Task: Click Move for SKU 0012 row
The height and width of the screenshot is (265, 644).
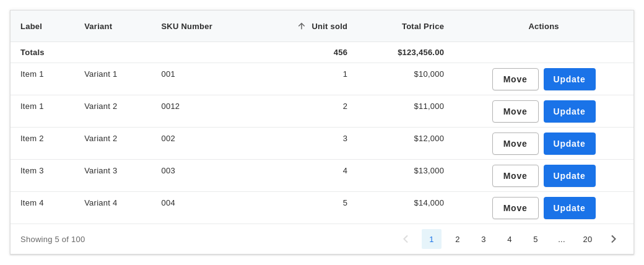Action: coord(515,111)
